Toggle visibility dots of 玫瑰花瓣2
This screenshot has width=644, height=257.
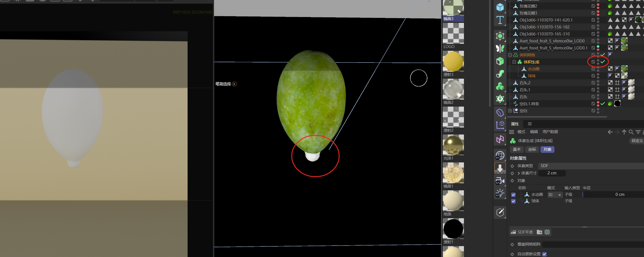pyautogui.click(x=598, y=6)
